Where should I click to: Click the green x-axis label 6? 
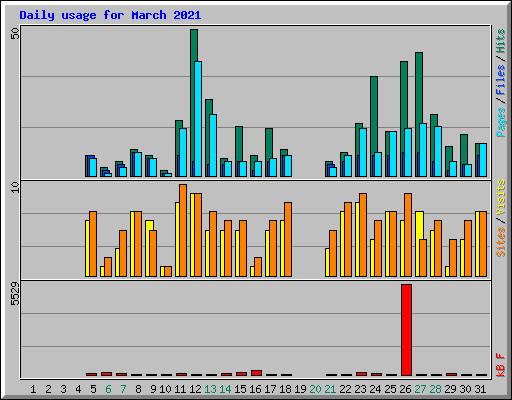pyautogui.click(x=108, y=389)
